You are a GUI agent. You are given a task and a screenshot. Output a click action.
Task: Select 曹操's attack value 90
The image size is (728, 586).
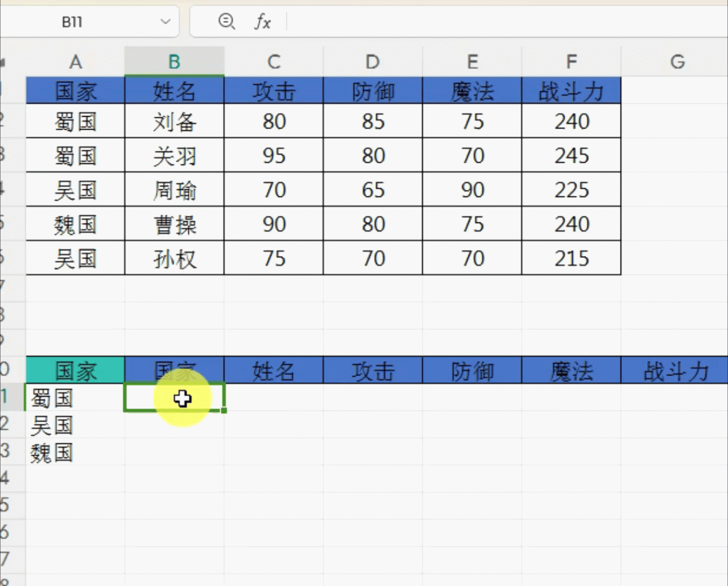click(274, 224)
